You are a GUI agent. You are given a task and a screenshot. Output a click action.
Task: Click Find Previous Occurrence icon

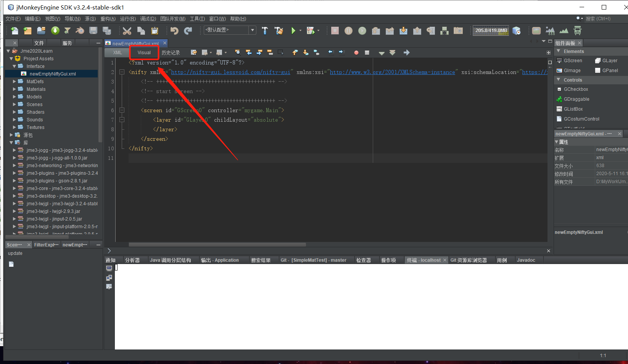[x=248, y=52]
